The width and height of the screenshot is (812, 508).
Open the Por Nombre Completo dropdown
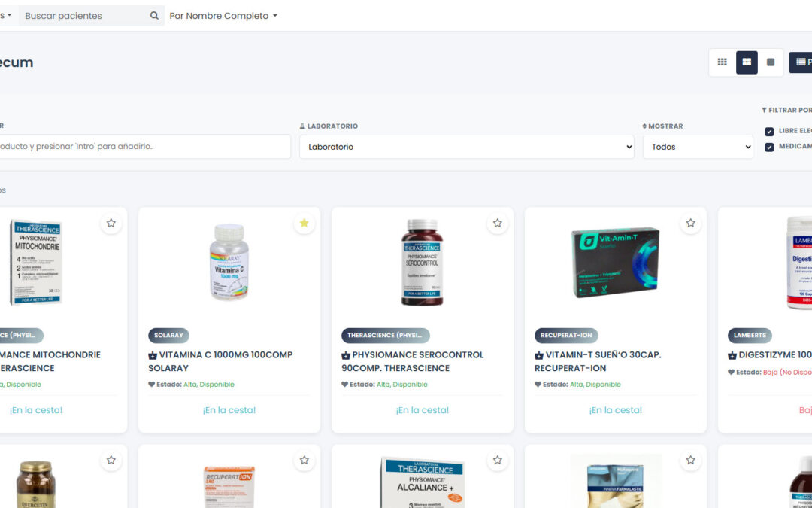[x=223, y=16]
